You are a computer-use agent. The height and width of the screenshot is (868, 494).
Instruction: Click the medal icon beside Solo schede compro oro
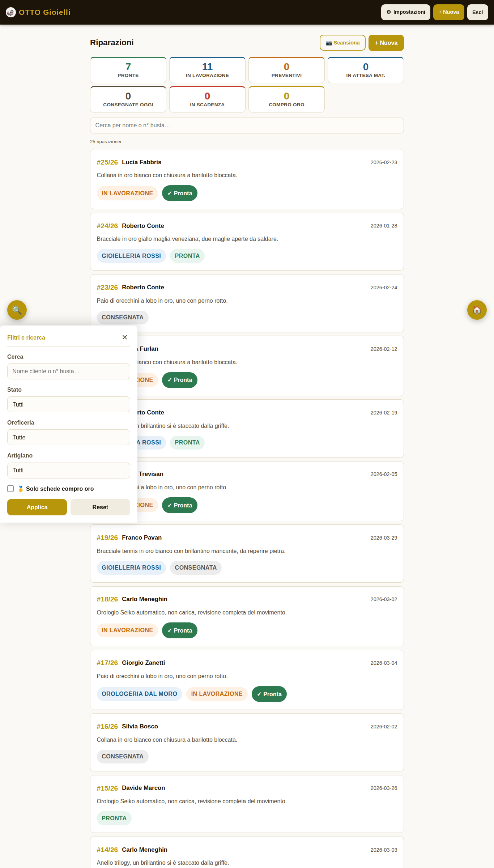point(21,489)
